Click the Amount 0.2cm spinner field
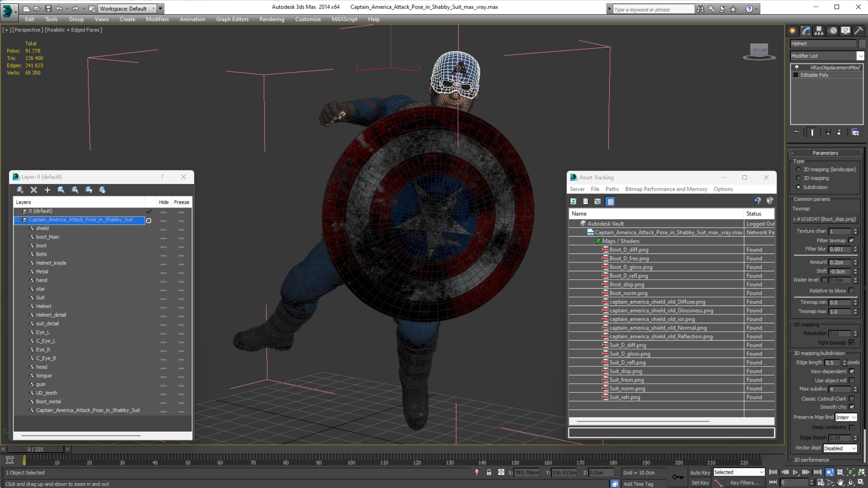The height and width of the screenshot is (488, 868). 840,262
